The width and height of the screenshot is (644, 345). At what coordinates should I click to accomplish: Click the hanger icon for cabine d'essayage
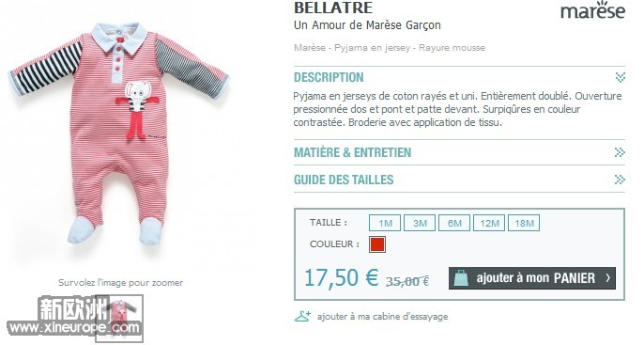302,316
